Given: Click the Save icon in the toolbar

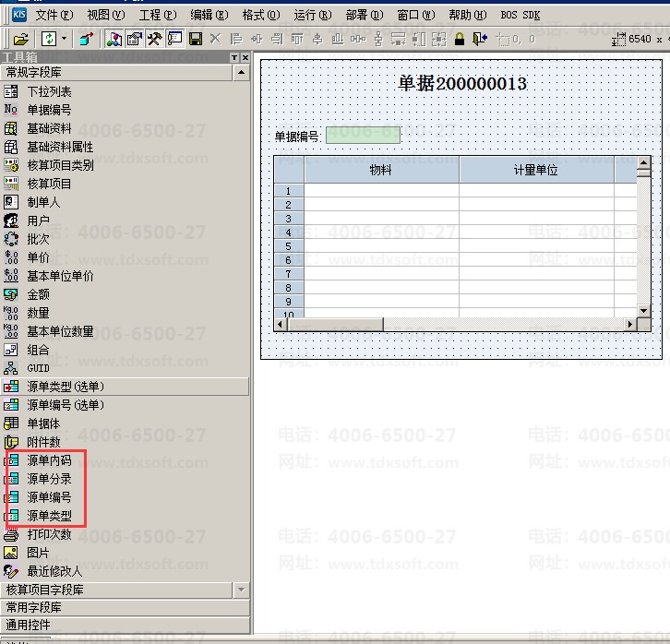Looking at the screenshot, I should [196, 39].
